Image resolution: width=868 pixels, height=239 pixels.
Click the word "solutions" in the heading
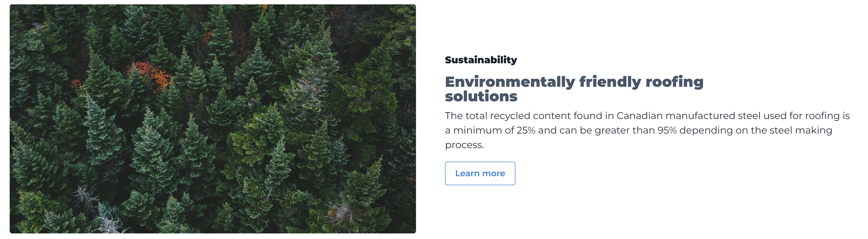481,96
